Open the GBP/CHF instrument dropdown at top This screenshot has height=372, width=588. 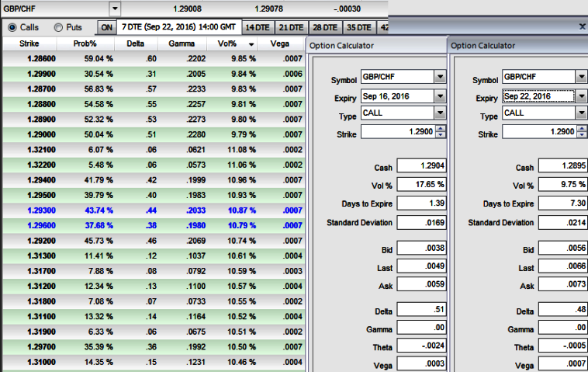point(115,9)
